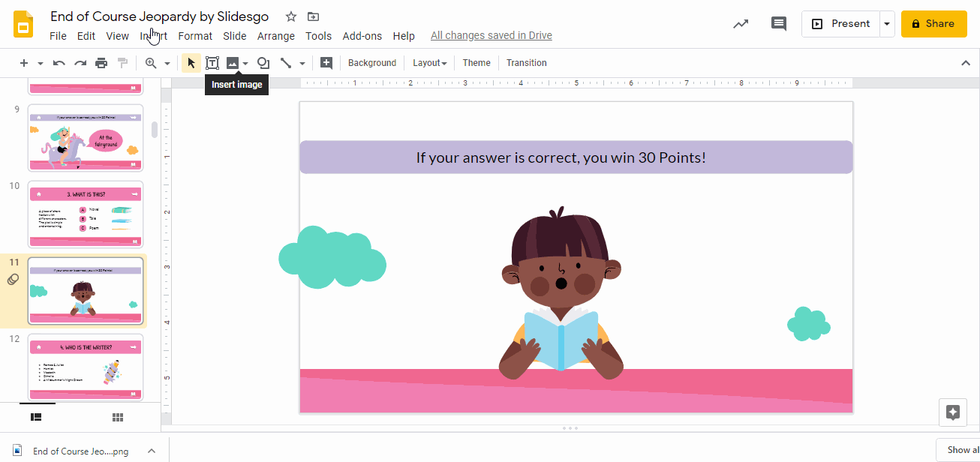Star the presentation title
The height and width of the screenshot is (462, 980).
291,16
